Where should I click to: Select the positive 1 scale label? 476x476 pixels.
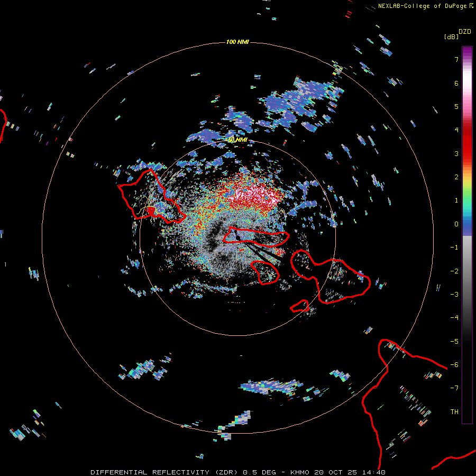click(x=456, y=200)
